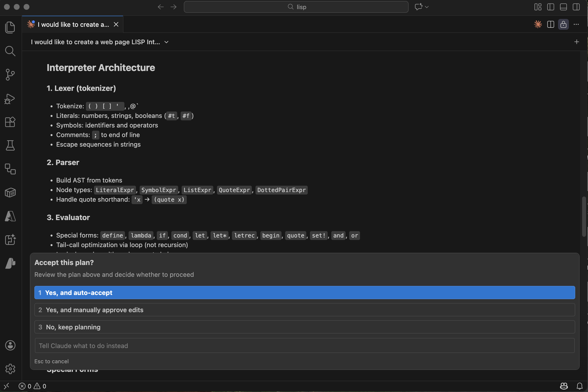Open the editor More Actions menu
Screen dimensions: 588x392
click(x=576, y=24)
